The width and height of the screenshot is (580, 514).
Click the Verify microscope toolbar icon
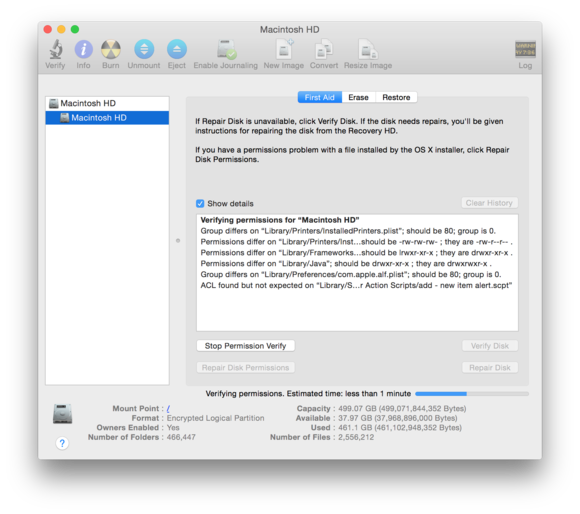pos(55,49)
